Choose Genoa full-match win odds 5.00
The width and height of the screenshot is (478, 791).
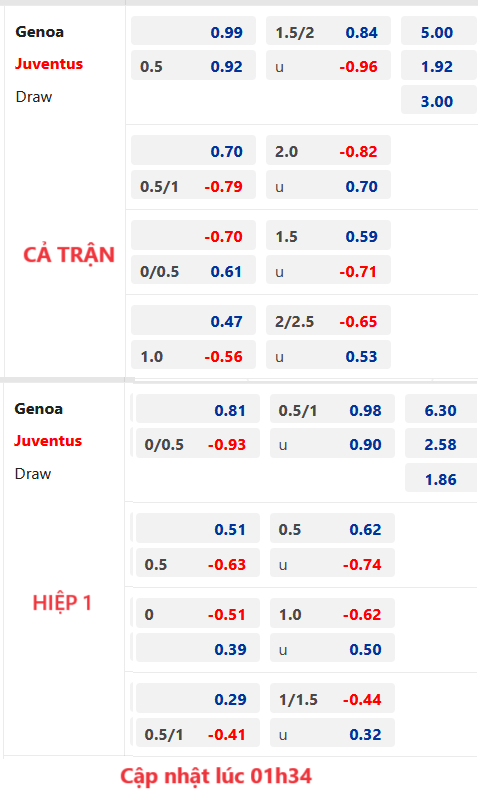439,32
